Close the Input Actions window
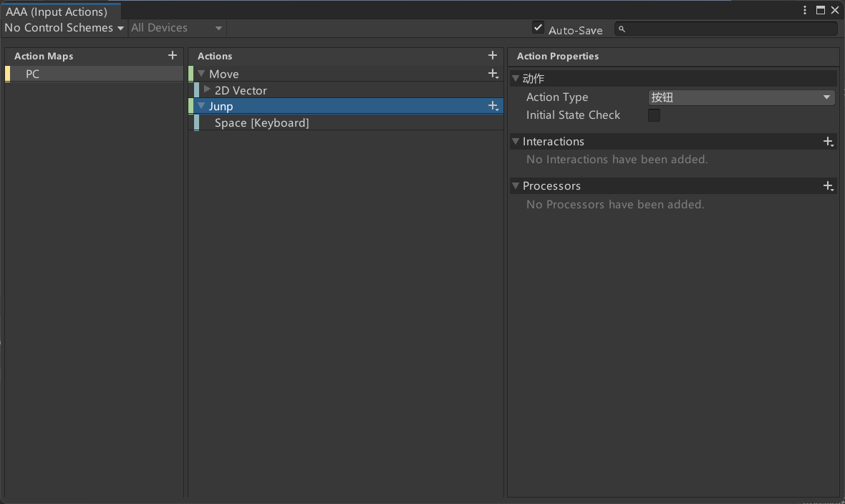 point(835,10)
